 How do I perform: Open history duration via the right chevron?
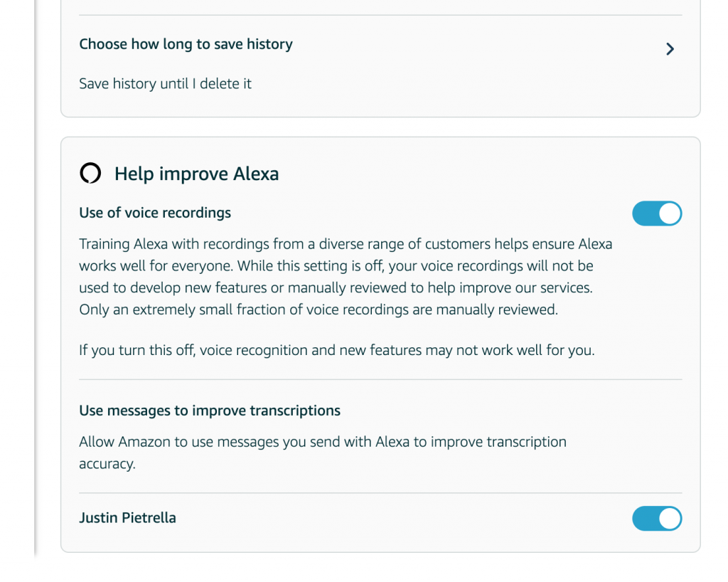tap(670, 49)
